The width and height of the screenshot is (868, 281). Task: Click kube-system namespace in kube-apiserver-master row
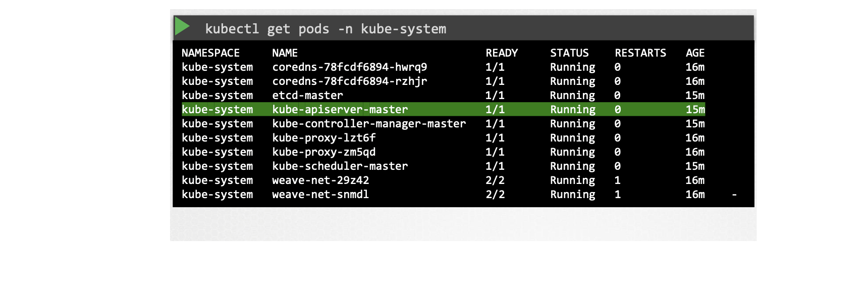pyautogui.click(x=217, y=110)
